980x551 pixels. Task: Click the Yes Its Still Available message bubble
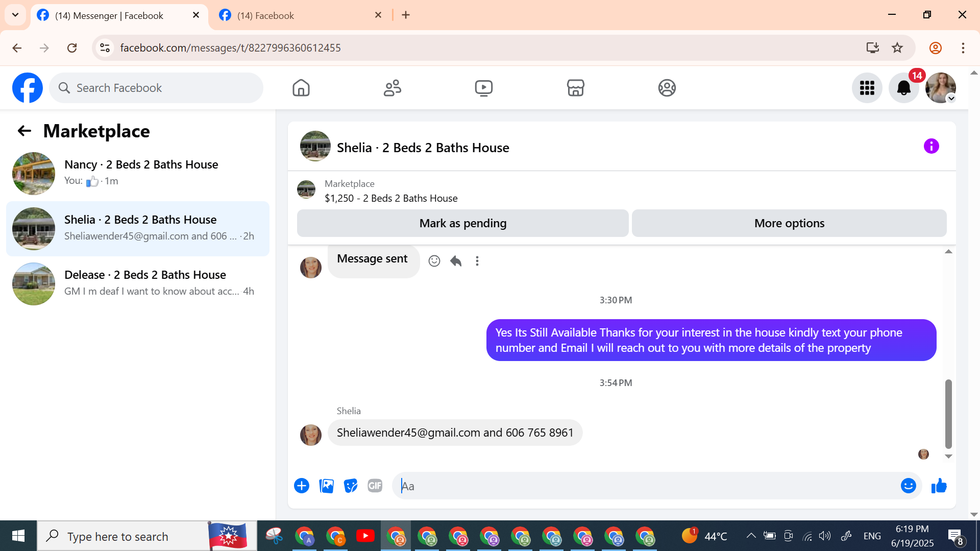click(x=711, y=340)
